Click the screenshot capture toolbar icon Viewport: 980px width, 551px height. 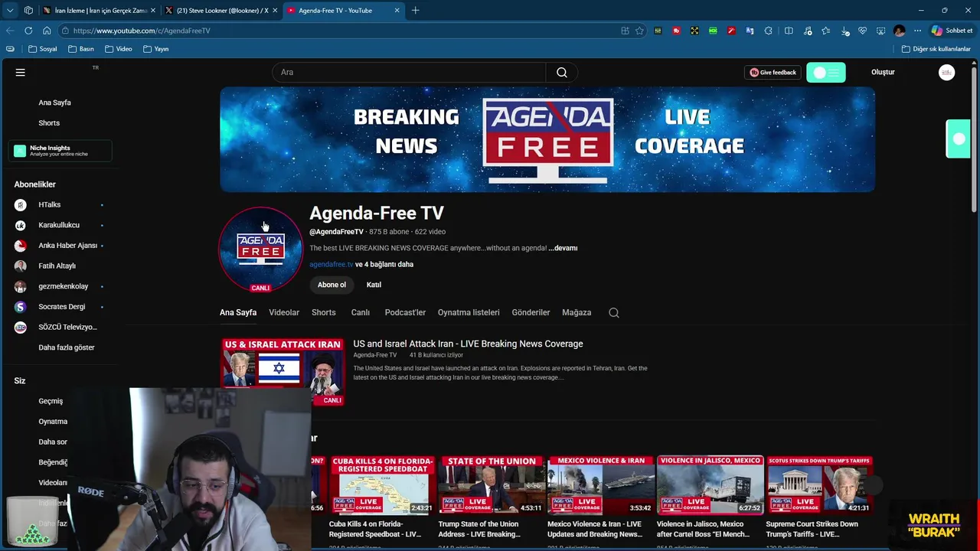coord(880,31)
